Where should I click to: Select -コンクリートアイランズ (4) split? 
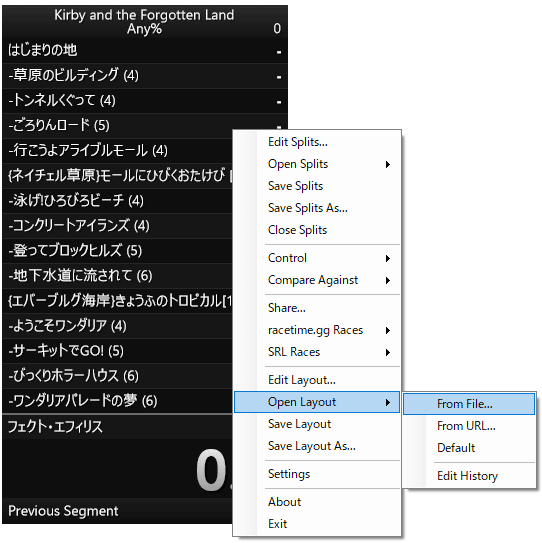[117, 225]
